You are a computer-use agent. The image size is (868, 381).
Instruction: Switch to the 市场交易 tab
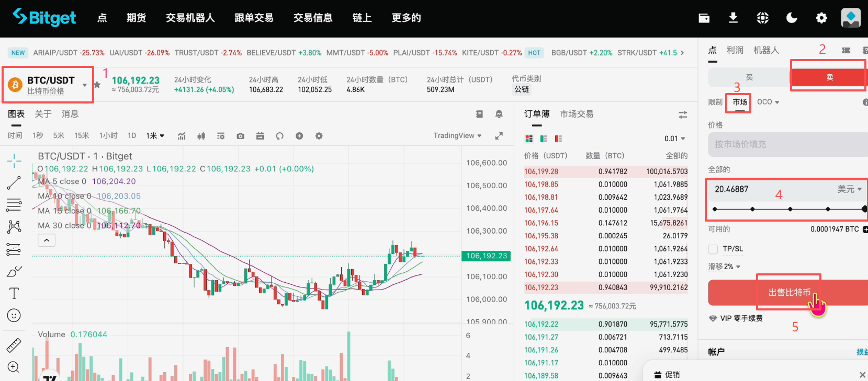pyautogui.click(x=576, y=114)
